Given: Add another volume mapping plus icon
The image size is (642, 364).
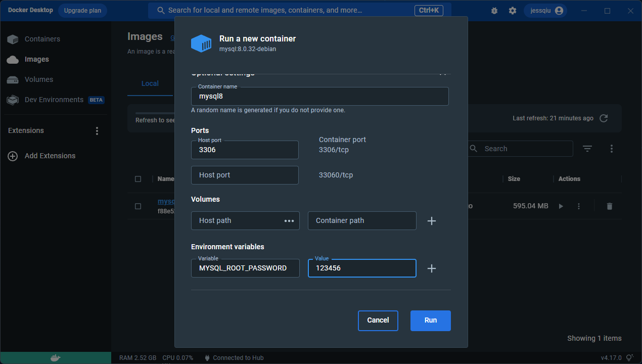Looking at the screenshot, I should pyautogui.click(x=432, y=221).
